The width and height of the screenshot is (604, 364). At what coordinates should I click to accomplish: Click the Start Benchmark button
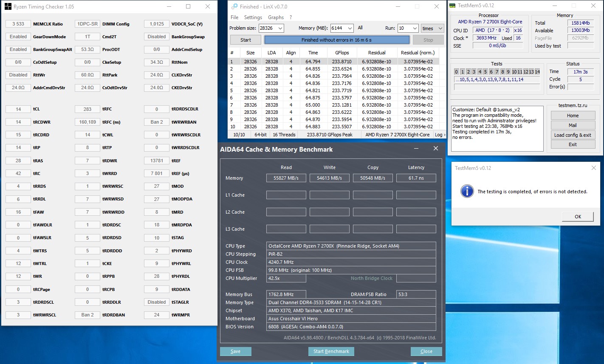331,351
